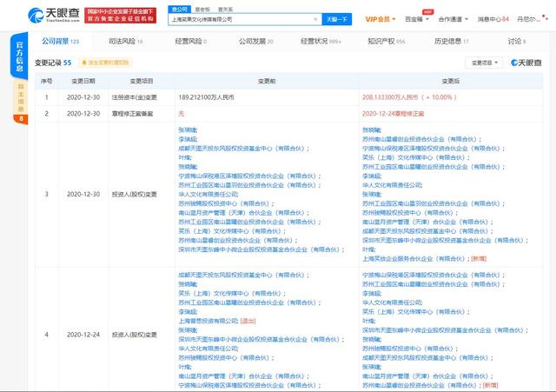Open 华人文化有限责任公司 link in row 3 before-change
The height and width of the screenshot is (392, 556).
coord(208,195)
